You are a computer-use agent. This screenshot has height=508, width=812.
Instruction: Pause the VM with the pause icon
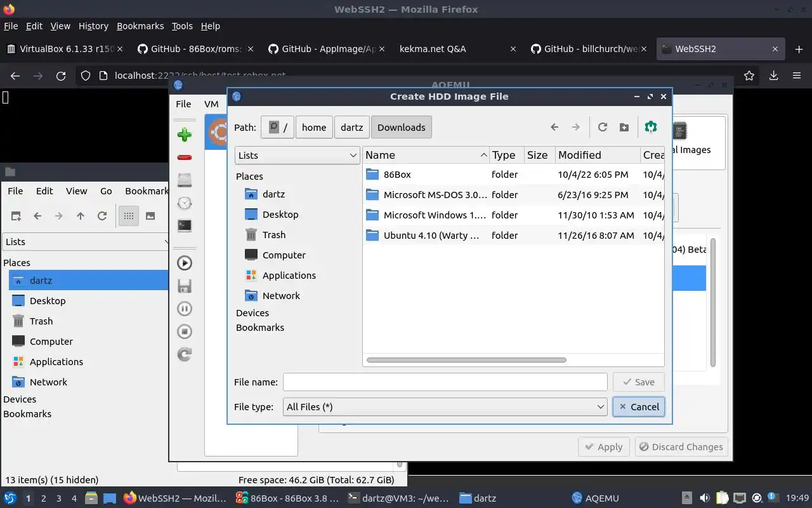pyautogui.click(x=185, y=309)
